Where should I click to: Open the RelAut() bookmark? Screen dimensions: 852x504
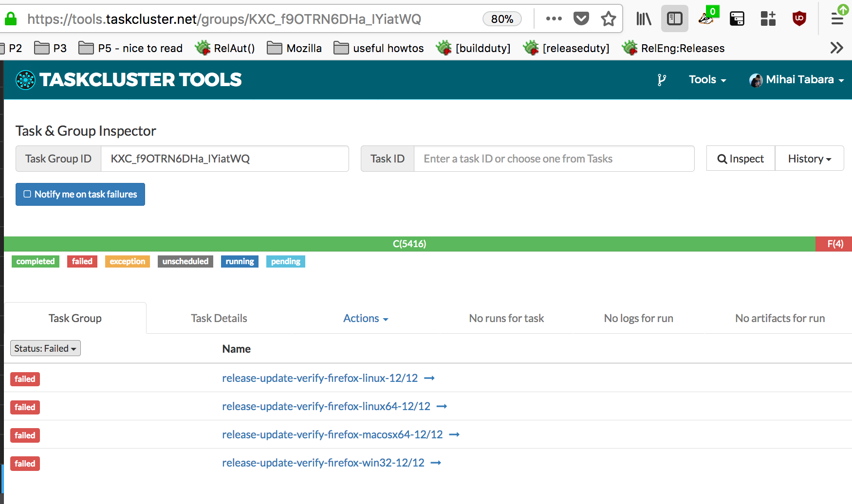pos(224,48)
